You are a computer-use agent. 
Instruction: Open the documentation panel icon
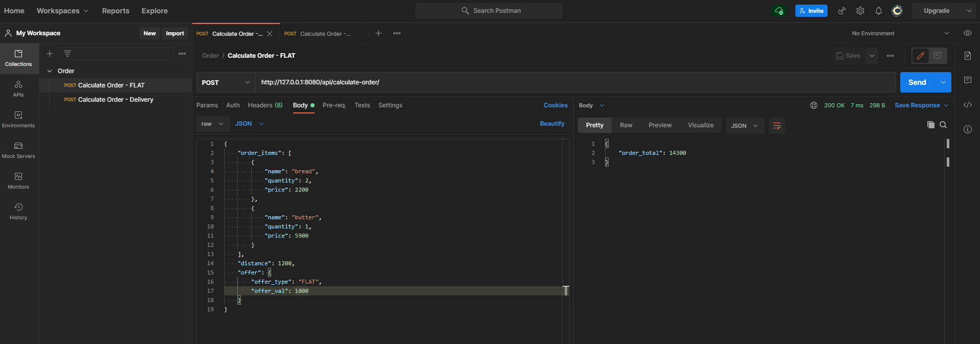tap(968, 56)
